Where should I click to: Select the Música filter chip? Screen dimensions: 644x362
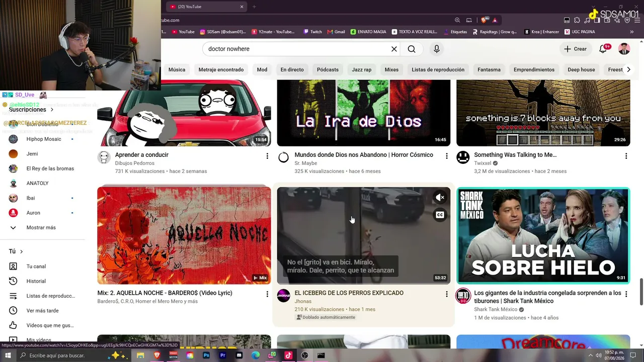[177, 69]
